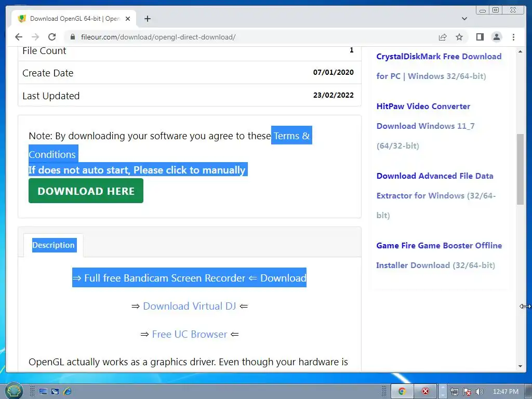532x399 pixels.
Task: Click the system clock showing 12:47 PM
Action: [x=506, y=392]
